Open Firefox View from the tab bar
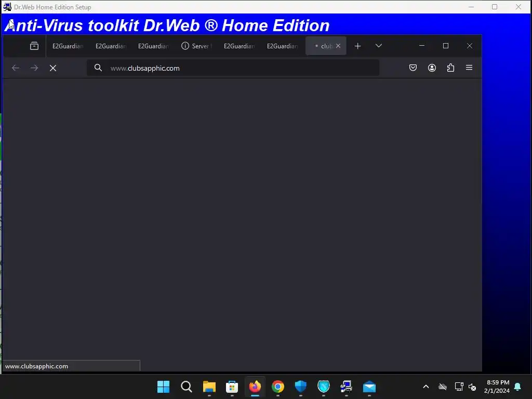This screenshot has width=532, height=399. pos(34,46)
